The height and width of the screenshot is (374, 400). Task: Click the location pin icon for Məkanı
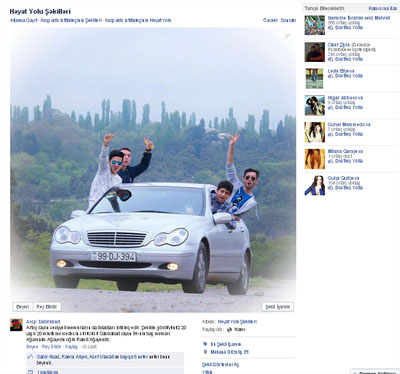coord(205,352)
